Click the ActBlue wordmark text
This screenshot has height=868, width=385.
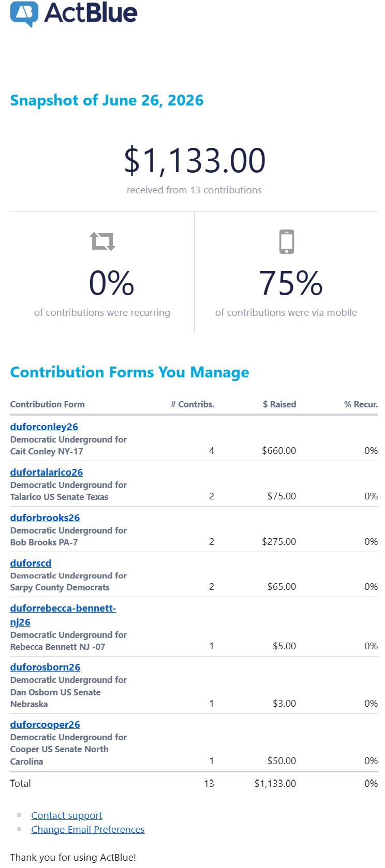[x=91, y=13]
